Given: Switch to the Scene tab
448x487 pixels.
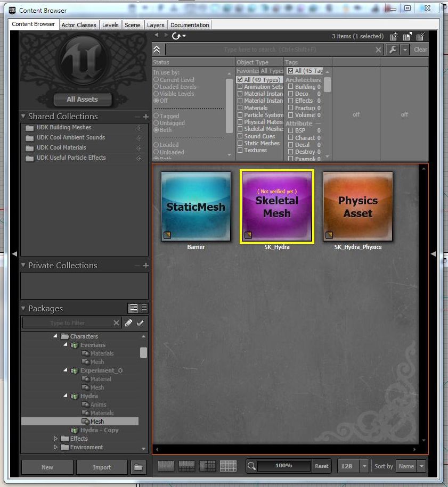Looking at the screenshot, I should point(133,25).
